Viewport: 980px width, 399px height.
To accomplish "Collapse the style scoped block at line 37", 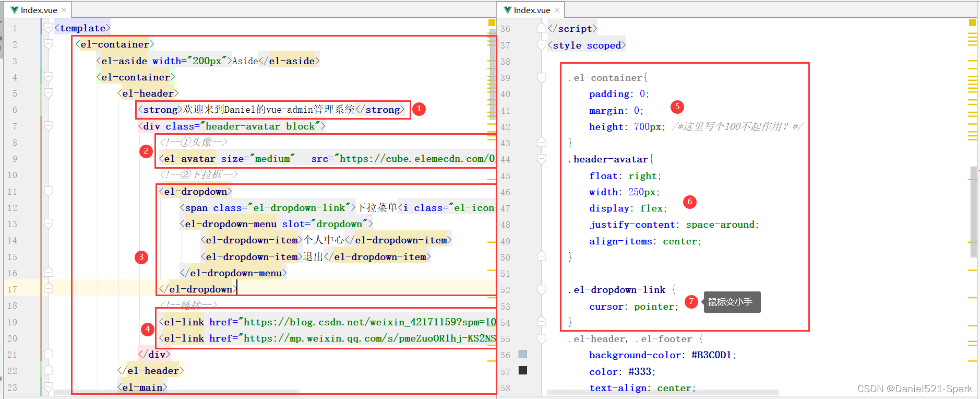I will [542, 45].
